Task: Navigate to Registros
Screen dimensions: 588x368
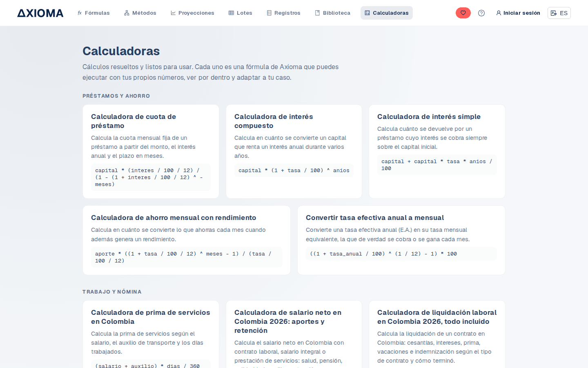Action: tap(284, 13)
